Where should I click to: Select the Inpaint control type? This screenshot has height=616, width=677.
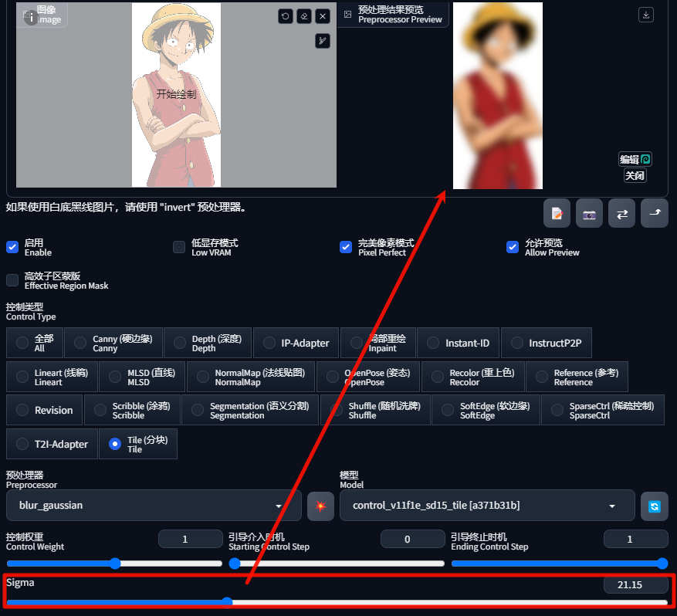(378, 344)
